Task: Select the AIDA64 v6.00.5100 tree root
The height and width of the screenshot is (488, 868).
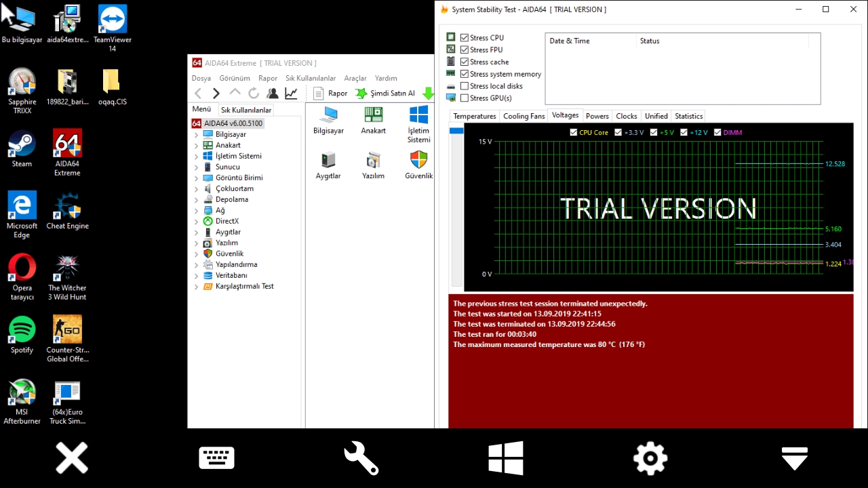Action: pos(227,124)
